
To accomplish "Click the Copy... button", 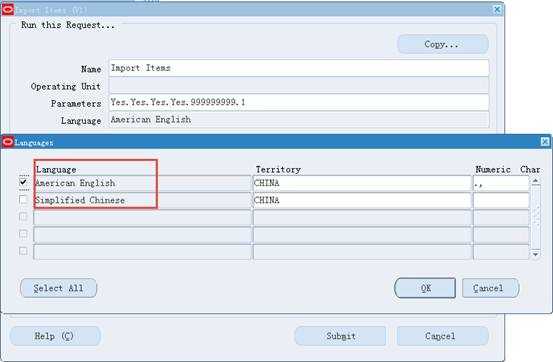I will (443, 44).
